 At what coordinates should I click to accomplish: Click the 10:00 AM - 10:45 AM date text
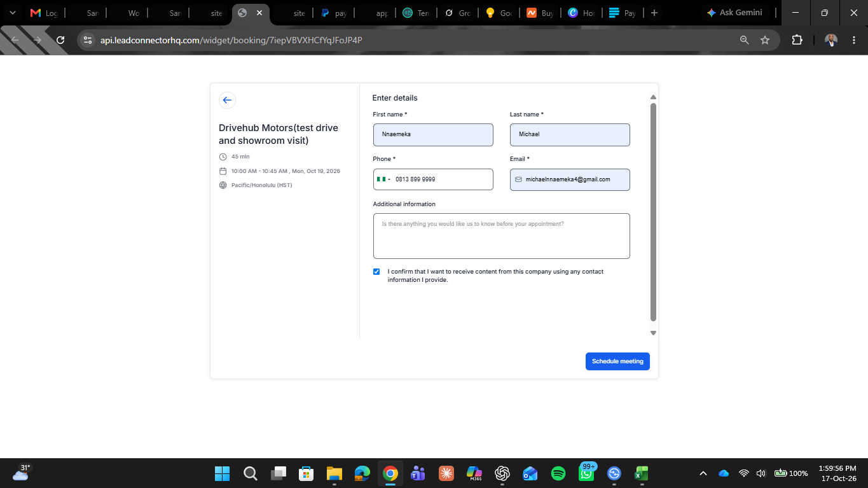(286, 171)
